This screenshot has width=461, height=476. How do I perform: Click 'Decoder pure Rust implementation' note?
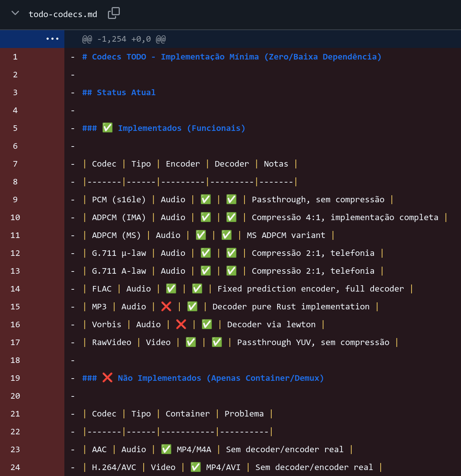click(291, 307)
